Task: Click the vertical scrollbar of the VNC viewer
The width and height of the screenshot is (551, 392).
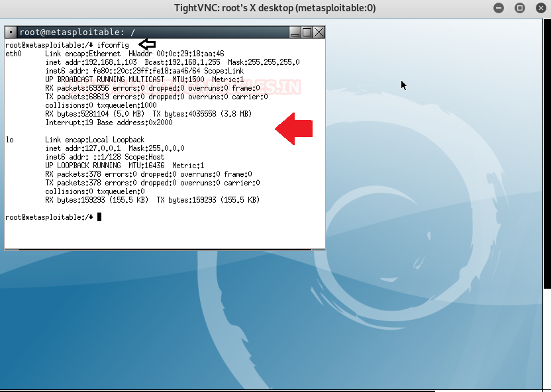Action: 547,154
